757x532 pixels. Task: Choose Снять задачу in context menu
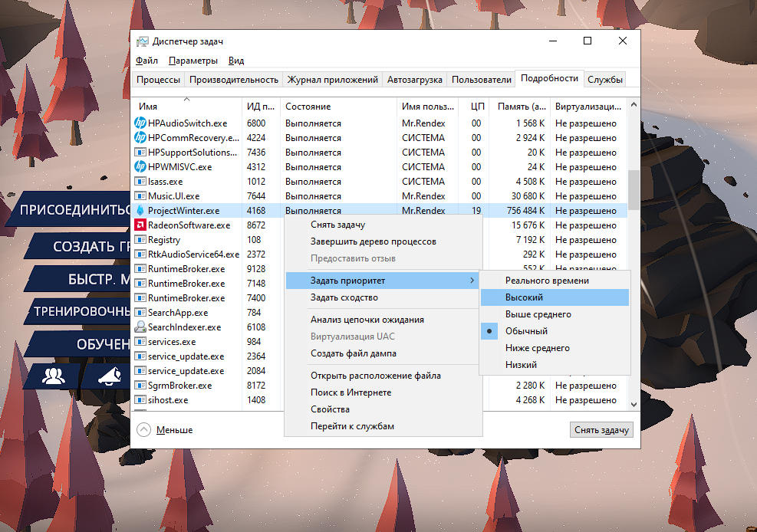tap(383, 225)
